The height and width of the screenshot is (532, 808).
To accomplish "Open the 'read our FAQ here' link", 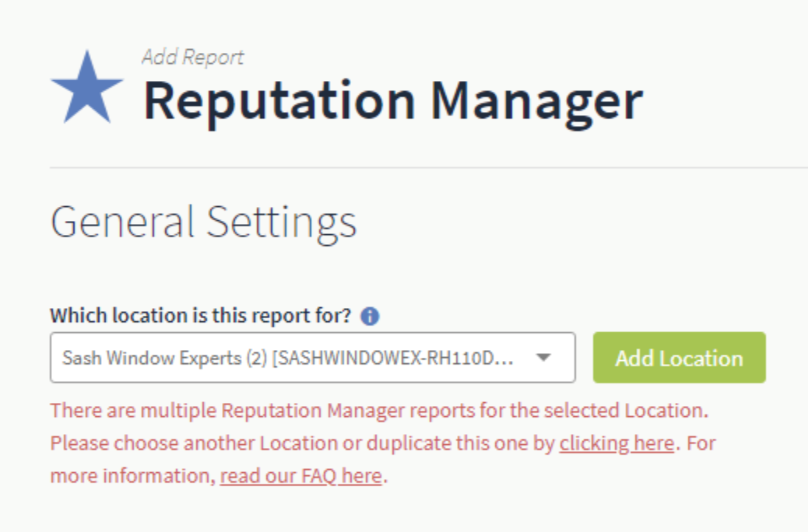I will [301, 475].
